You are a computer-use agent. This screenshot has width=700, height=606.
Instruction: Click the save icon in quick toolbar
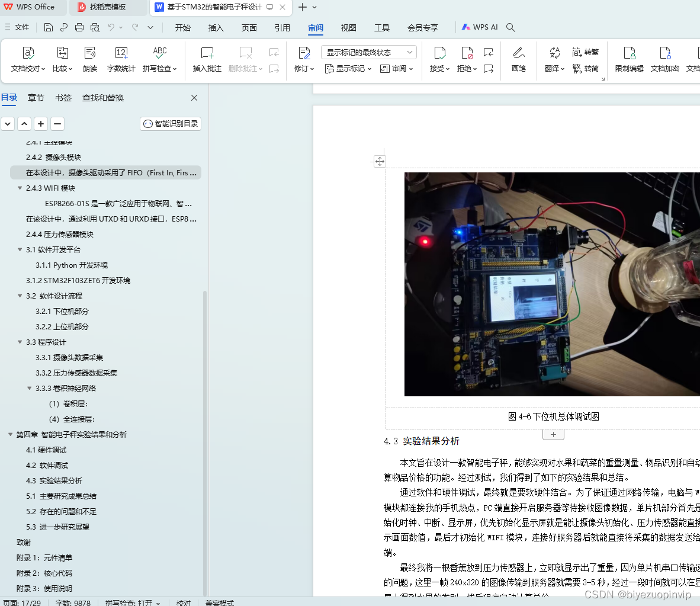tap(48, 28)
